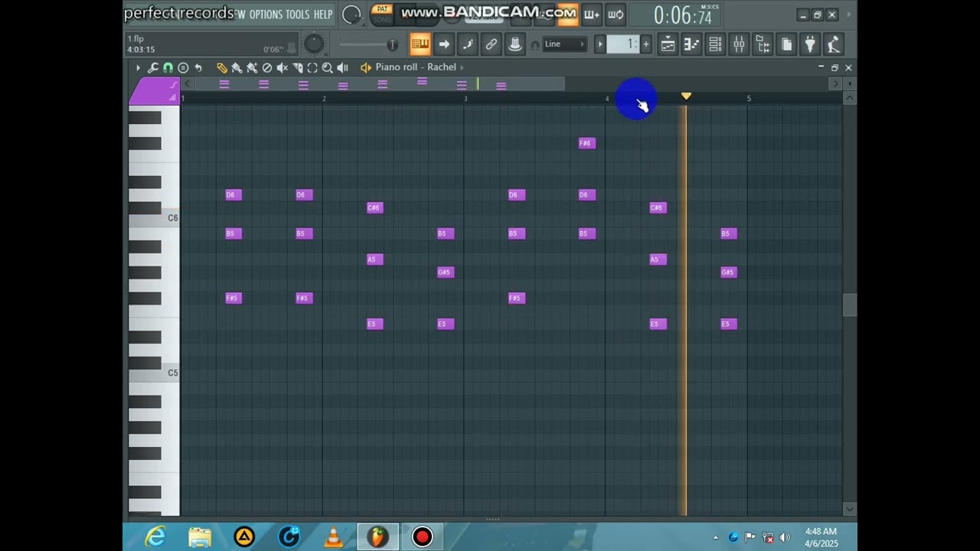The image size is (980, 551).
Task: Add a new pattern with plus button
Action: pos(645,44)
